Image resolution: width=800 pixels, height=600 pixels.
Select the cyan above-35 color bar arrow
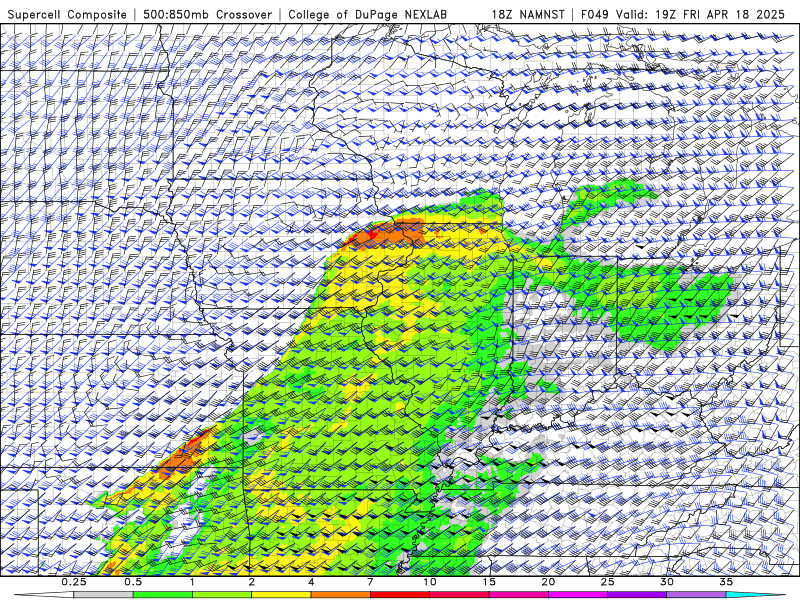tap(755, 595)
